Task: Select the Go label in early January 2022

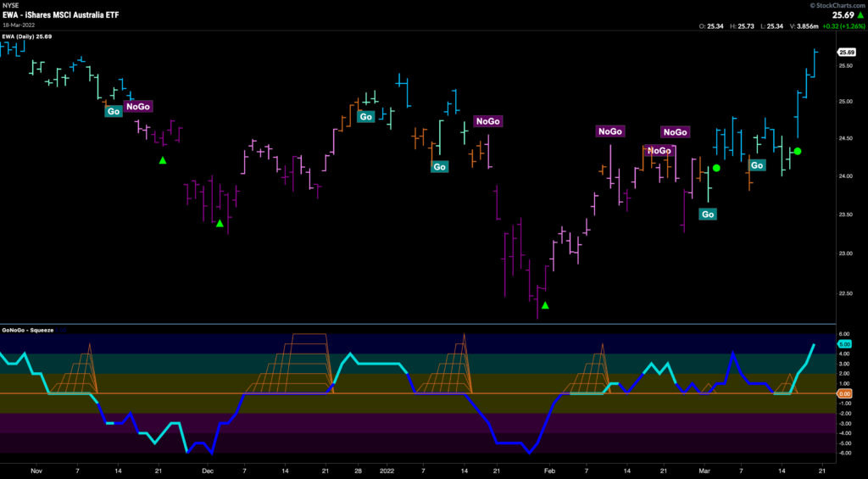Action: tap(440, 166)
